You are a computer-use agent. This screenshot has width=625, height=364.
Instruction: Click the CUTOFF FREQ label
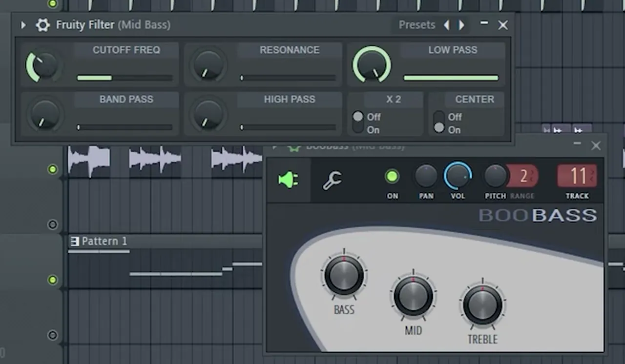126,50
